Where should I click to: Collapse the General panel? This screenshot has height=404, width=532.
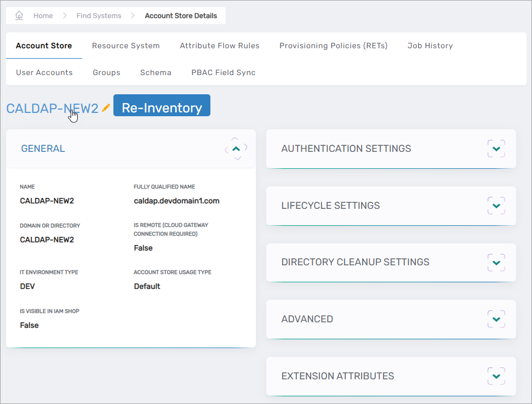click(236, 149)
